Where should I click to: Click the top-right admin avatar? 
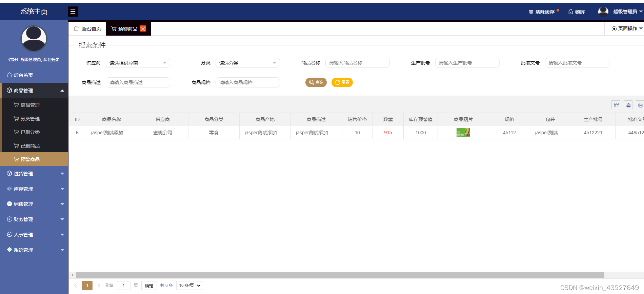click(603, 12)
